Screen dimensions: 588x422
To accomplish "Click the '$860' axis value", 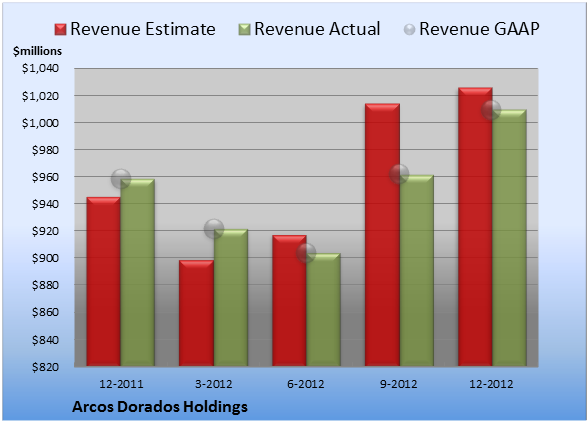I will coord(45,312).
